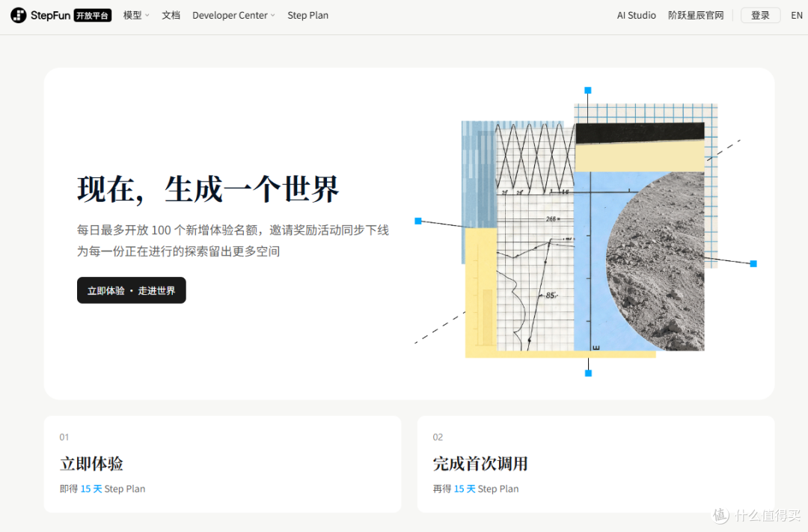Open the Step Plan nav item
The height and width of the screenshot is (532, 808).
pyautogui.click(x=307, y=16)
